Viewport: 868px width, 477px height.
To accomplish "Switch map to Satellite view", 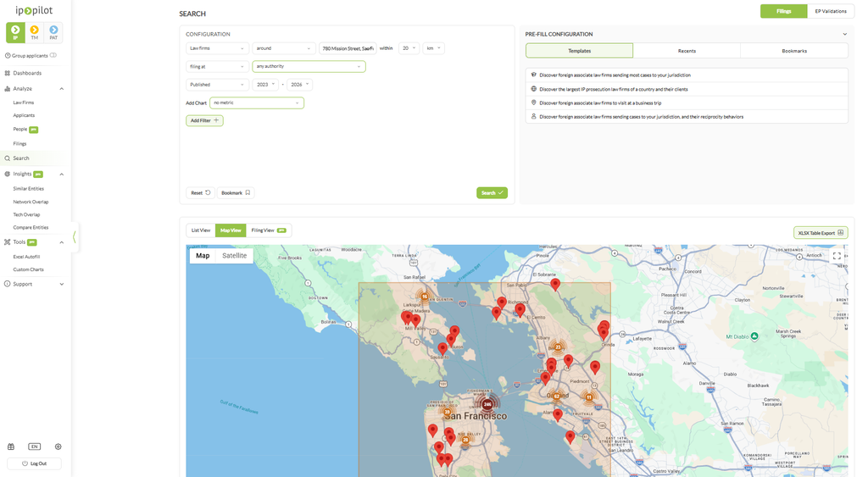I will pyautogui.click(x=234, y=256).
